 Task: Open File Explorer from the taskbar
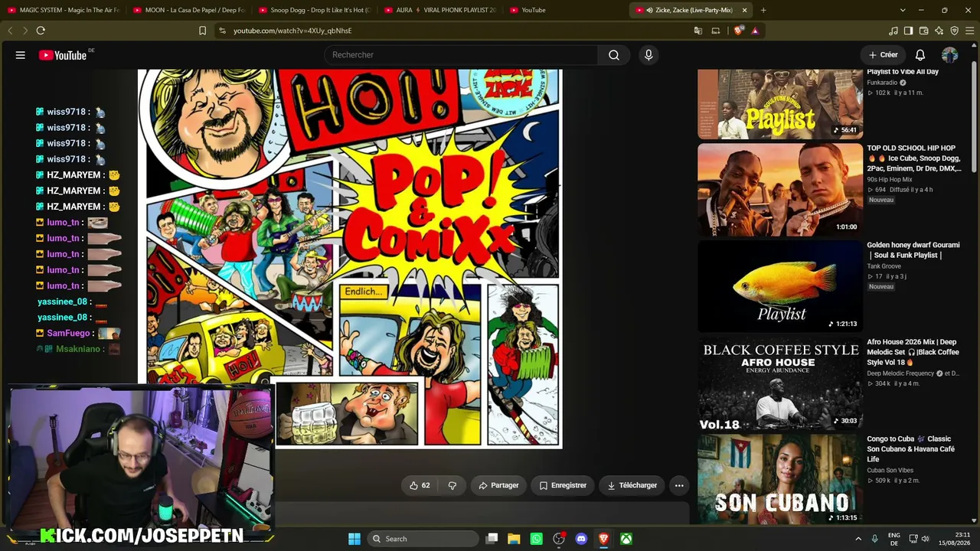coord(514,539)
